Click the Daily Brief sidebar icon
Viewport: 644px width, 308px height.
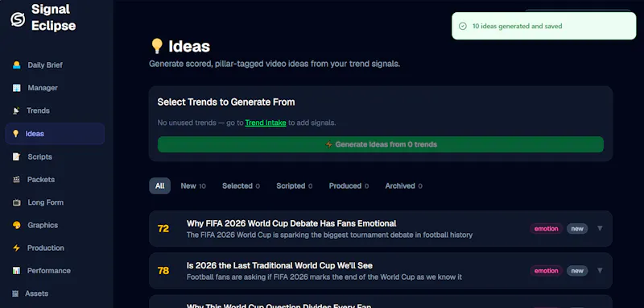coord(16,65)
